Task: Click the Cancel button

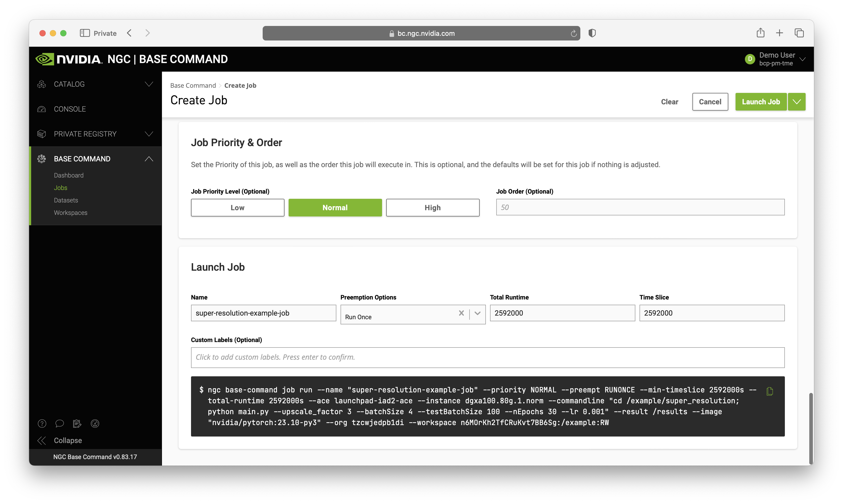Action: pyautogui.click(x=710, y=101)
